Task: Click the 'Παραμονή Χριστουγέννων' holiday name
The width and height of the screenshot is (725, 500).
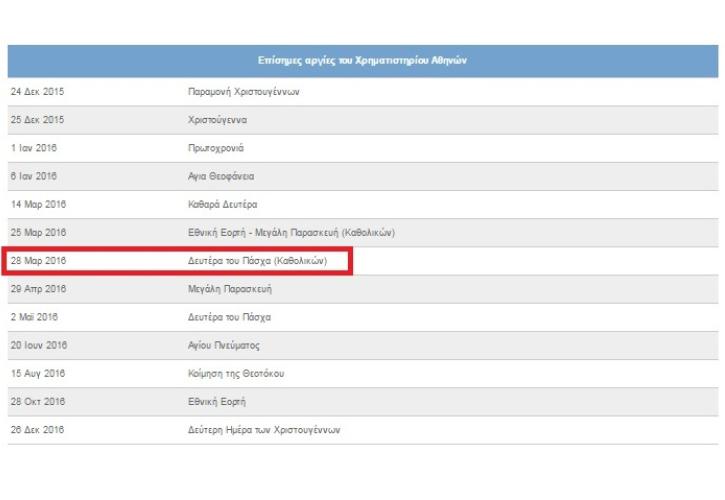Action: pos(244,92)
